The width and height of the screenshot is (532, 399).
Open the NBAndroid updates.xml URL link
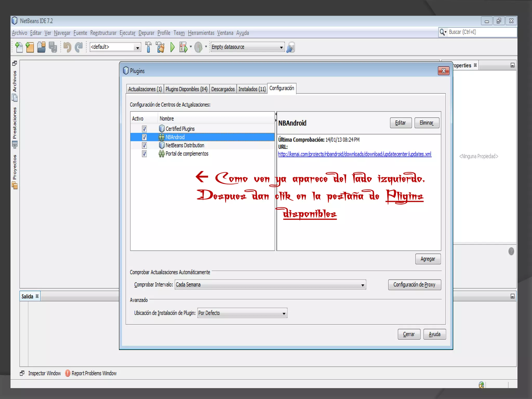[x=354, y=154]
